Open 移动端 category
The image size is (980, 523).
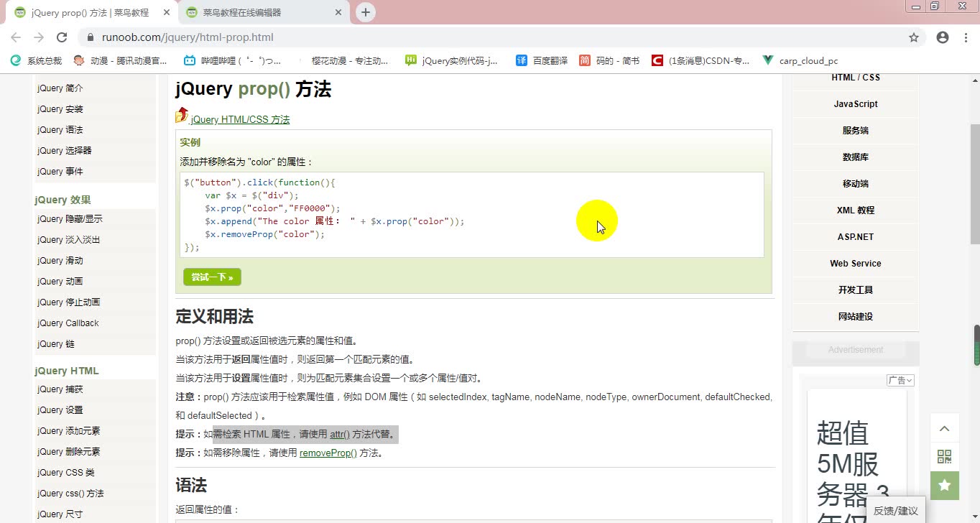pos(855,184)
